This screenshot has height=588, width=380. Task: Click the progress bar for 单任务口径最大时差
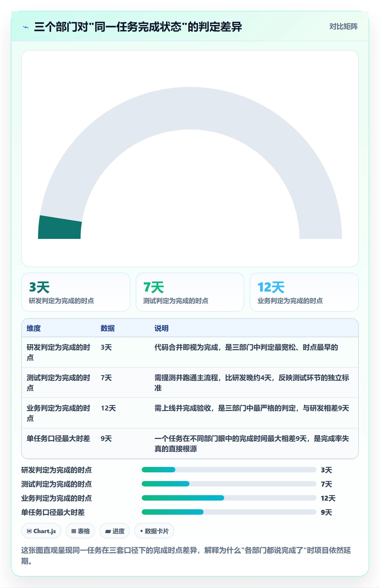(229, 512)
